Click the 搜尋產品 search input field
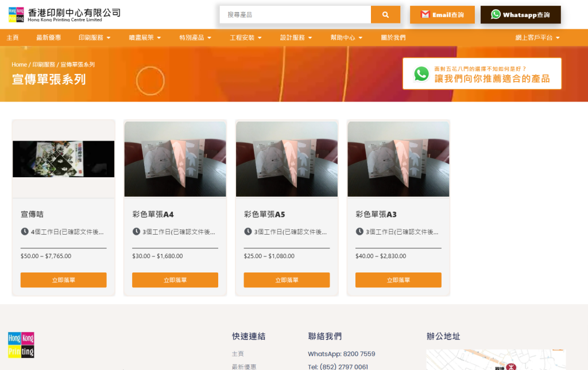The width and height of the screenshot is (588, 370). (x=295, y=15)
